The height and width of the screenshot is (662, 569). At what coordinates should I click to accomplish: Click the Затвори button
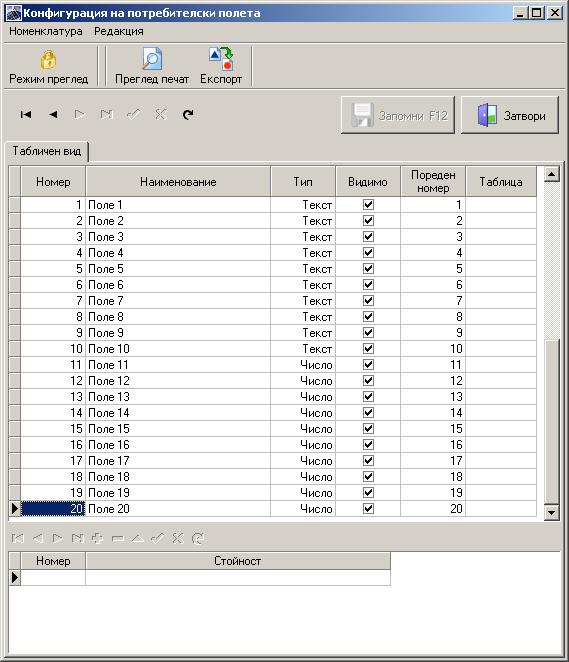point(510,115)
